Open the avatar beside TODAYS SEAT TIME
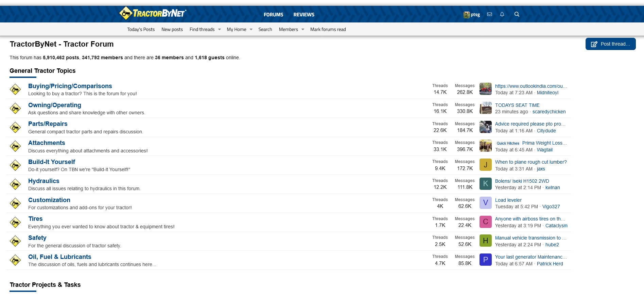The width and height of the screenshot is (644, 296). [x=486, y=108]
